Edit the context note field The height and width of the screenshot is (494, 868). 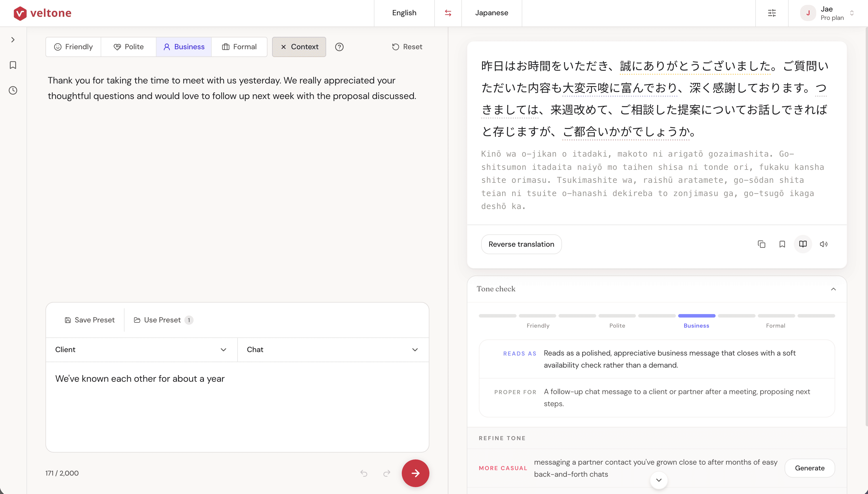(237, 406)
